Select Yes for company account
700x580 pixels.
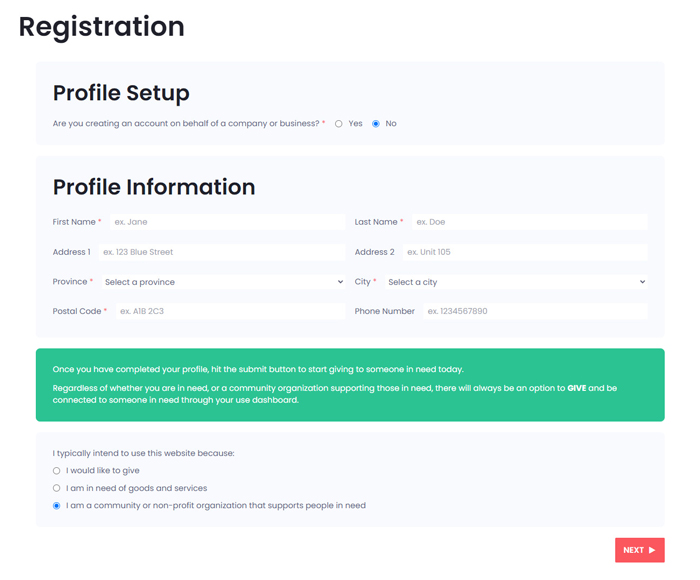[x=339, y=124]
